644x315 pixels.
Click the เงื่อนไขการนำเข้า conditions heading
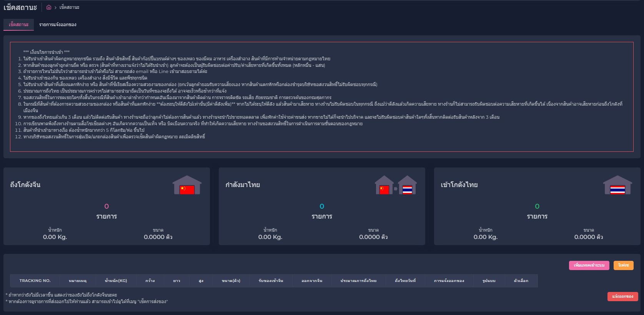click(x=47, y=52)
